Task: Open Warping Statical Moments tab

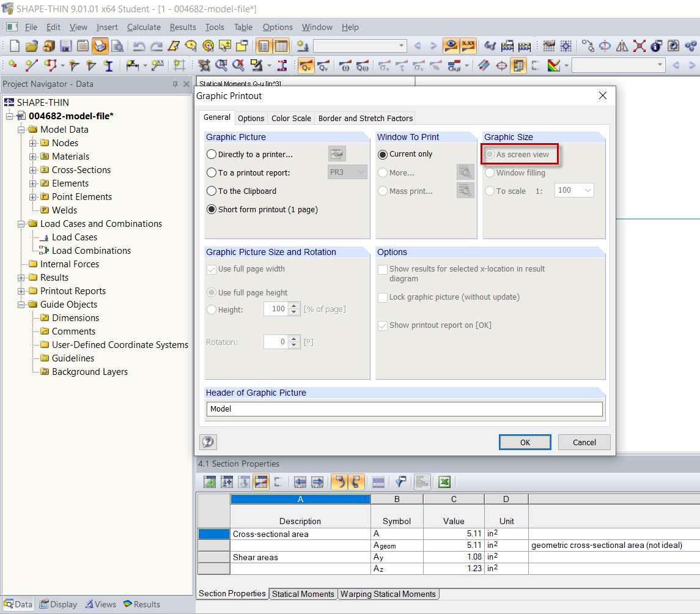Action: 388,594
